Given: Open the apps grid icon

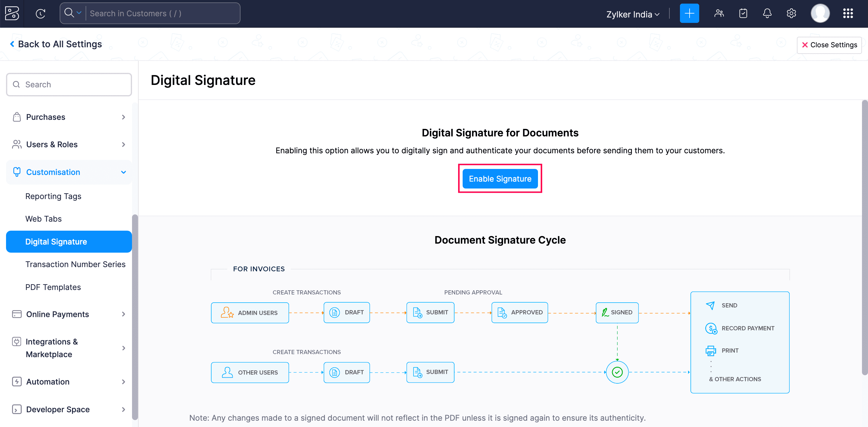Looking at the screenshot, I should tap(848, 14).
